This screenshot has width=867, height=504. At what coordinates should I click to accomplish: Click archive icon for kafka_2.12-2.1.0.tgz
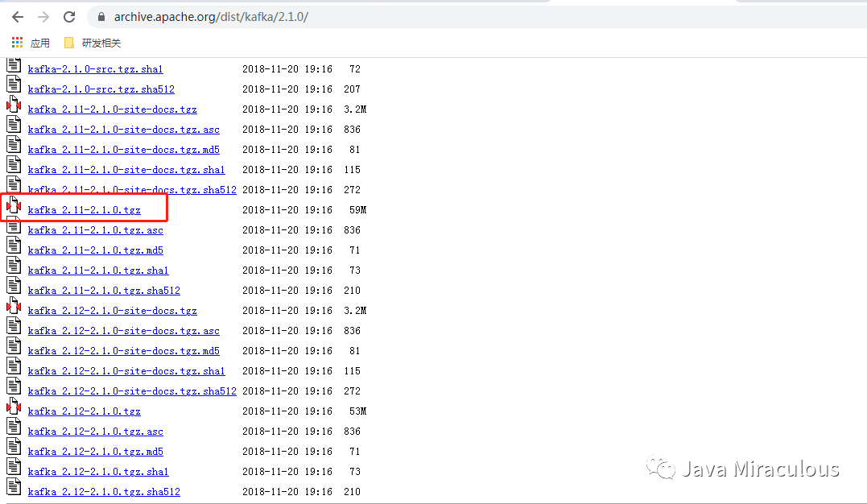point(14,406)
